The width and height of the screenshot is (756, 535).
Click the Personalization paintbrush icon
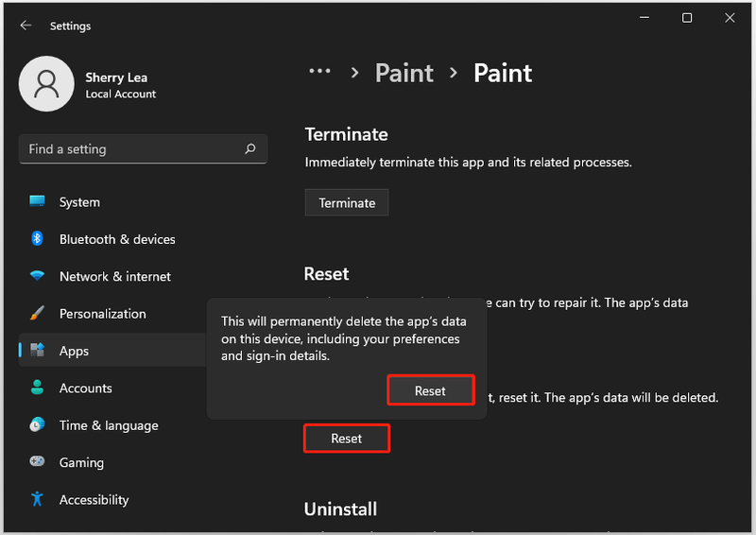click(37, 313)
